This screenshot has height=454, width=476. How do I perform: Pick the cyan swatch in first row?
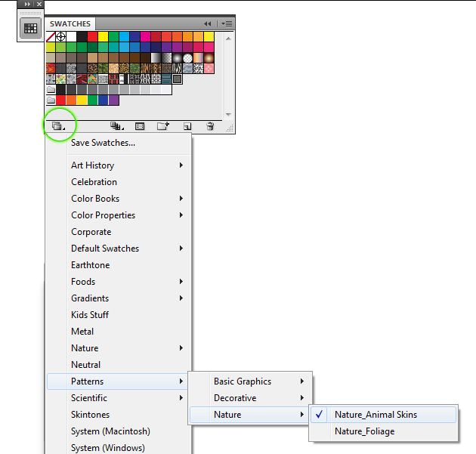tap(124, 37)
